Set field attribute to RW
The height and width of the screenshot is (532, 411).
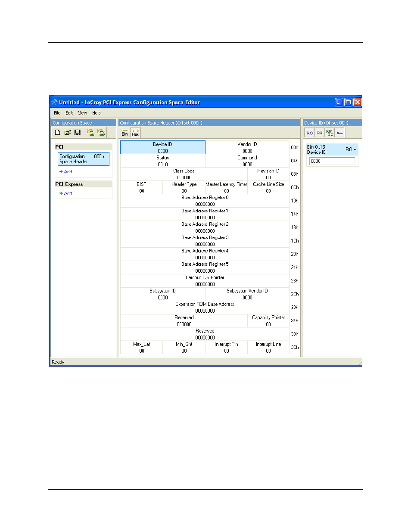point(320,133)
